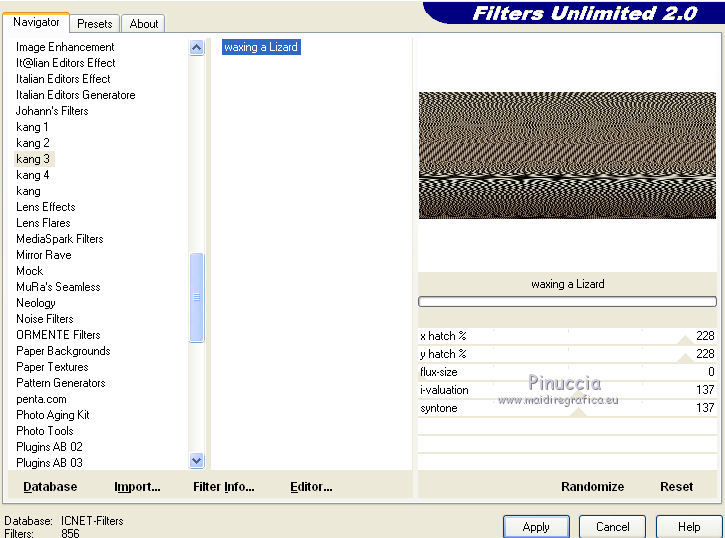Switch to the Navigator tab
The height and width of the screenshot is (538, 725).
click(36, 22)
